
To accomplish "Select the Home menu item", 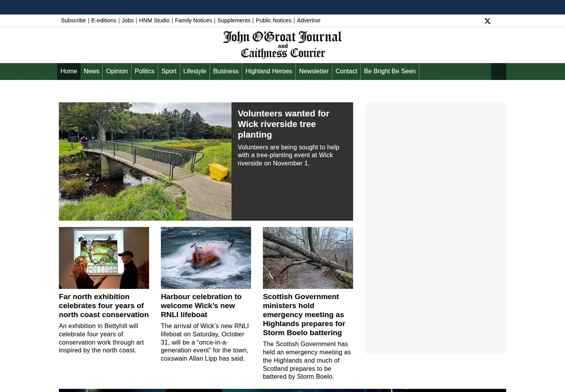I will [69, 71].
